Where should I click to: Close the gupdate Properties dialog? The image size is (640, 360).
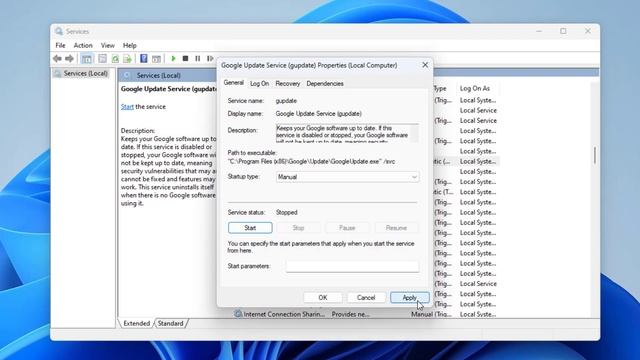coord(425,65)
